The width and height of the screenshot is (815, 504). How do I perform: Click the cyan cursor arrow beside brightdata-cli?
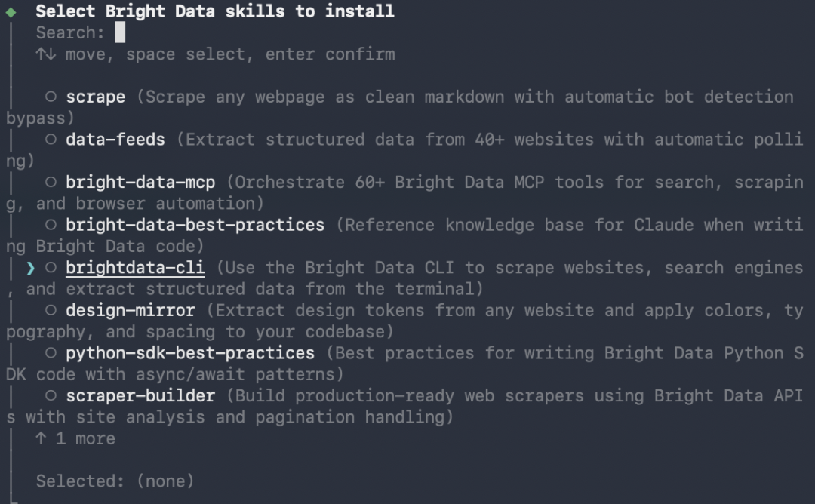point(30,268)
